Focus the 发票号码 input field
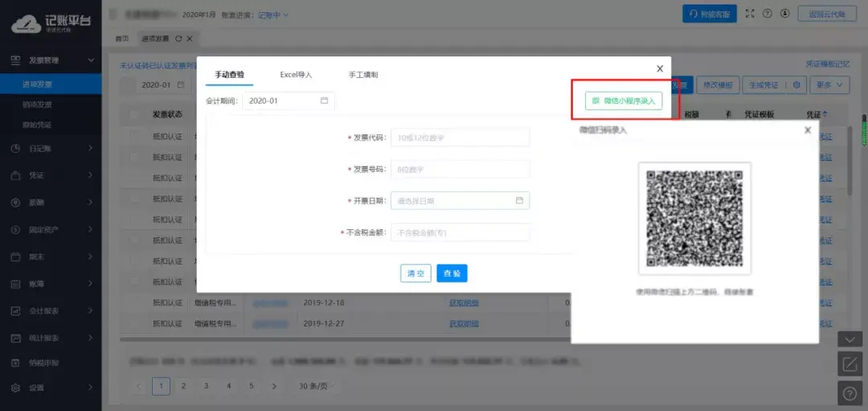The height and width of the screenshot is (411, 868). 460,169
